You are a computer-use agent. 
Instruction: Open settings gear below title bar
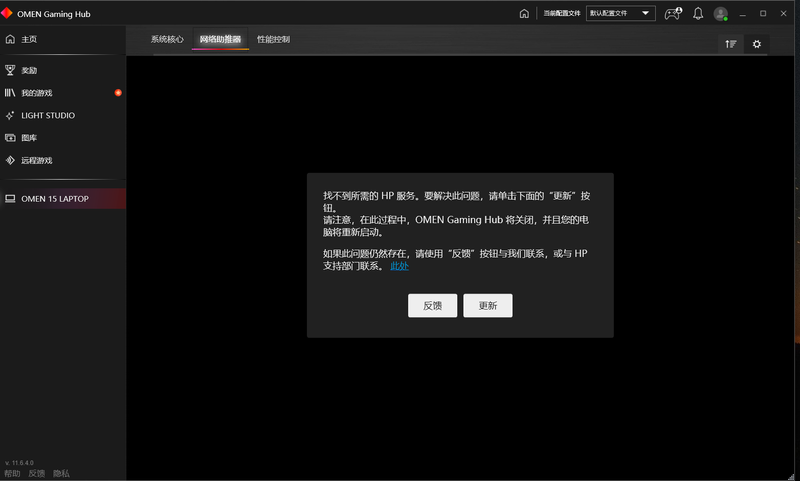click(x=756, y=44)
